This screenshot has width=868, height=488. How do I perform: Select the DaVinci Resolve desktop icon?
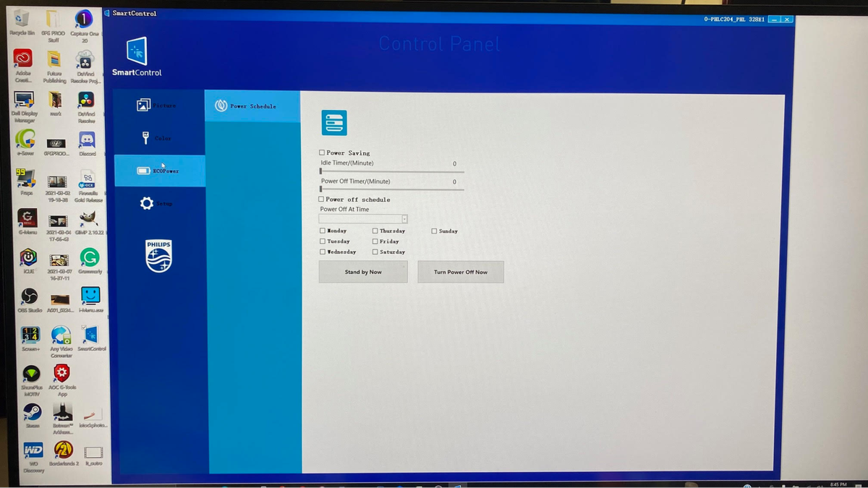pyautogui.click(x=86, y=106)
